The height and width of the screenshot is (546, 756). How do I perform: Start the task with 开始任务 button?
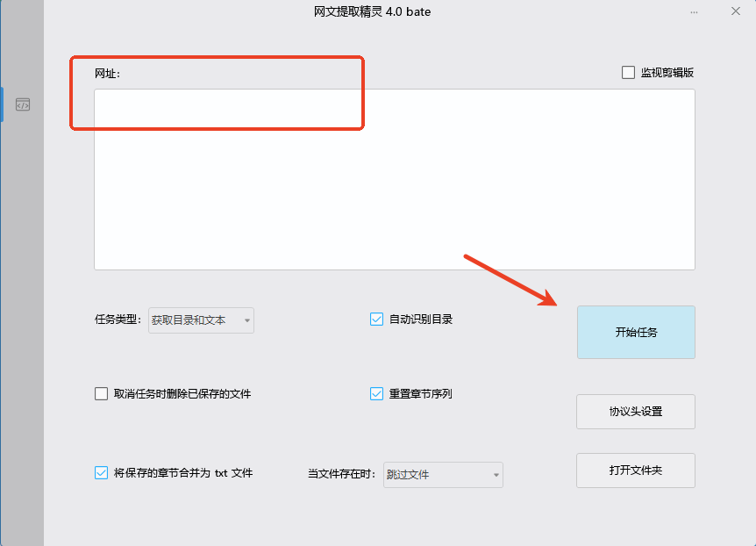[636, 332]
